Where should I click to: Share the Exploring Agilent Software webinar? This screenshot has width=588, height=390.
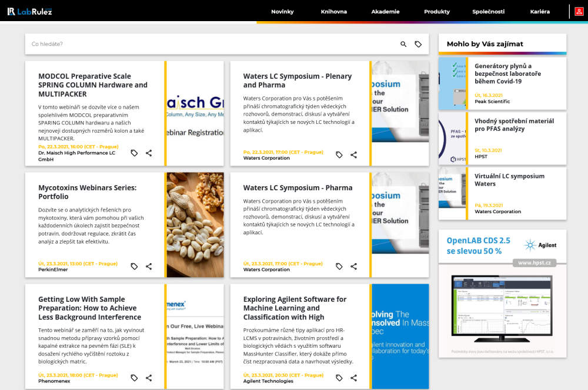coord(353,378)
